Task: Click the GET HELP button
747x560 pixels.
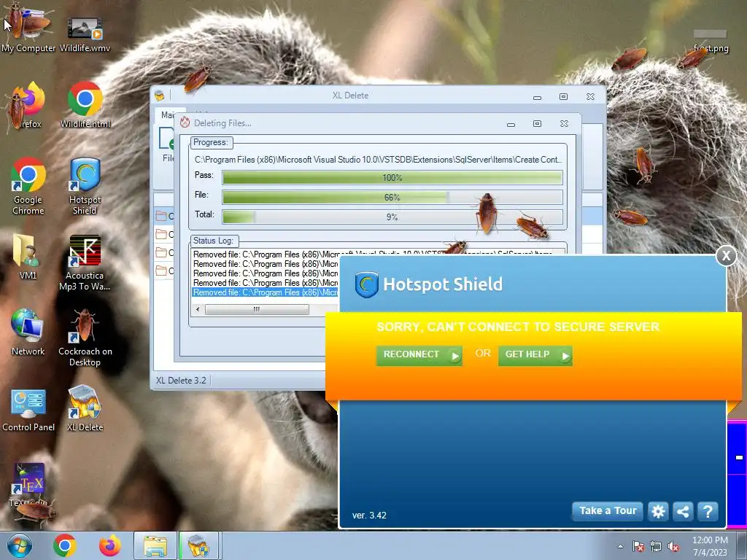Action: tap(535, 355)
